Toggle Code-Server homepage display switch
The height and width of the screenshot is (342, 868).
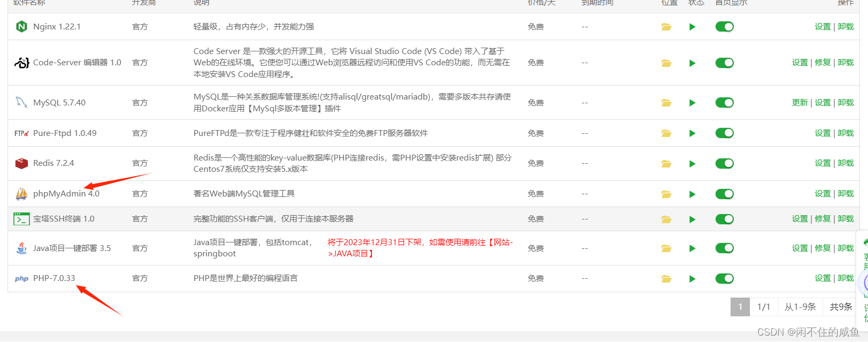coord(725,63)
